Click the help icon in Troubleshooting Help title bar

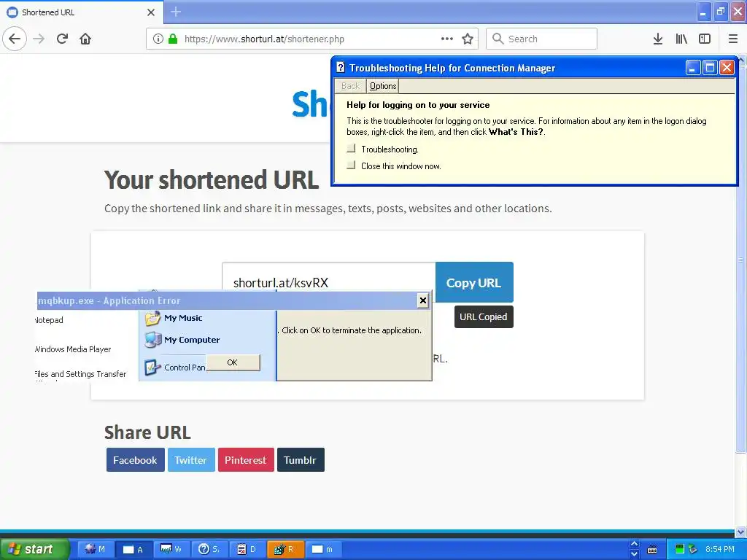point(341,68)
